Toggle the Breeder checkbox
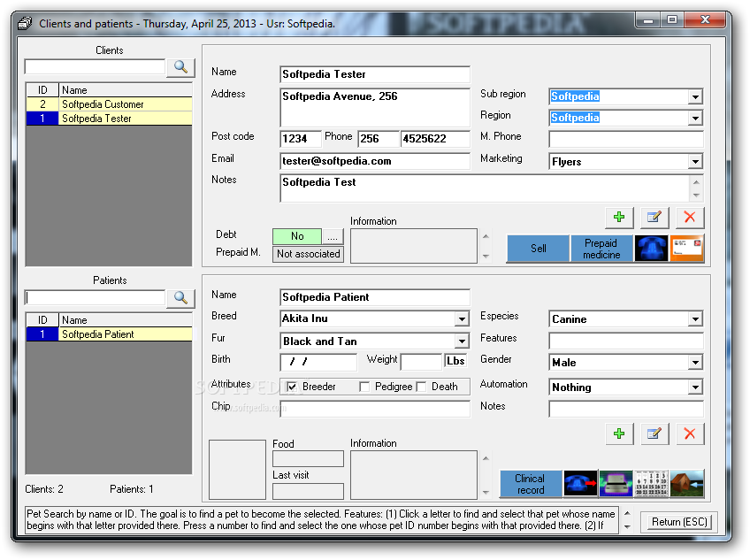Screen dimensions: 750x560 pyautogui.click(x=292, y=387)
